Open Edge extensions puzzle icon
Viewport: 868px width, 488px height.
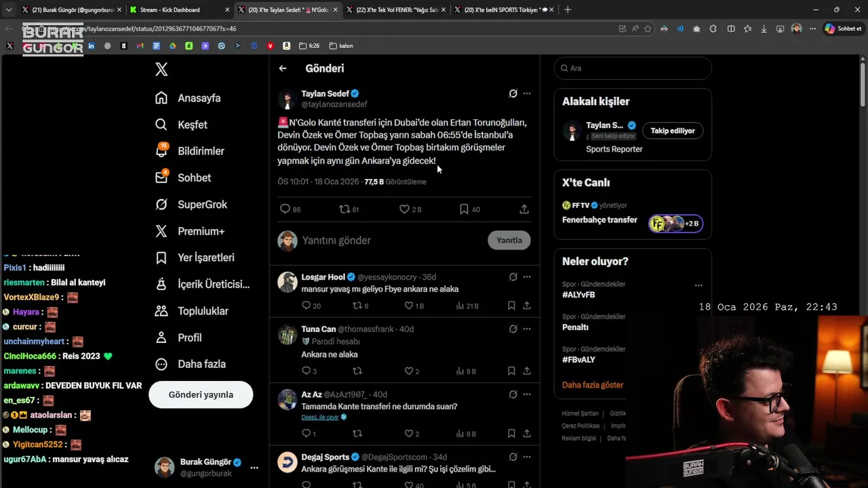(x=713, y=28)
